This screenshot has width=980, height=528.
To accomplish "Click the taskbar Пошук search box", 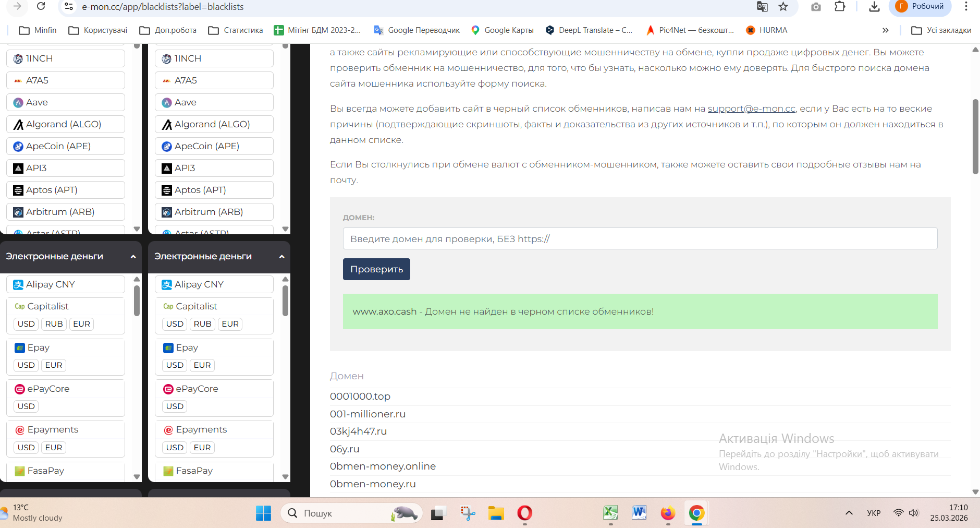I will tap(351, 513).
